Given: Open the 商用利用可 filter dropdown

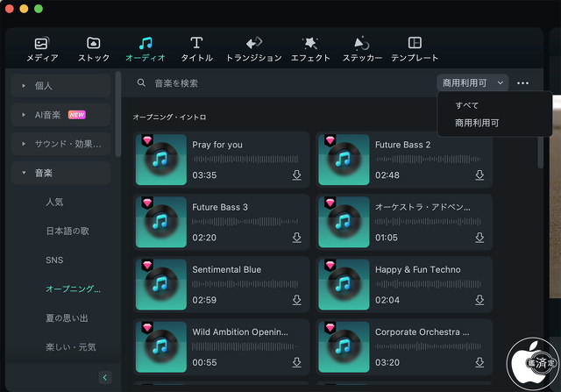Looking at the screenshot, I should [472, 83].
